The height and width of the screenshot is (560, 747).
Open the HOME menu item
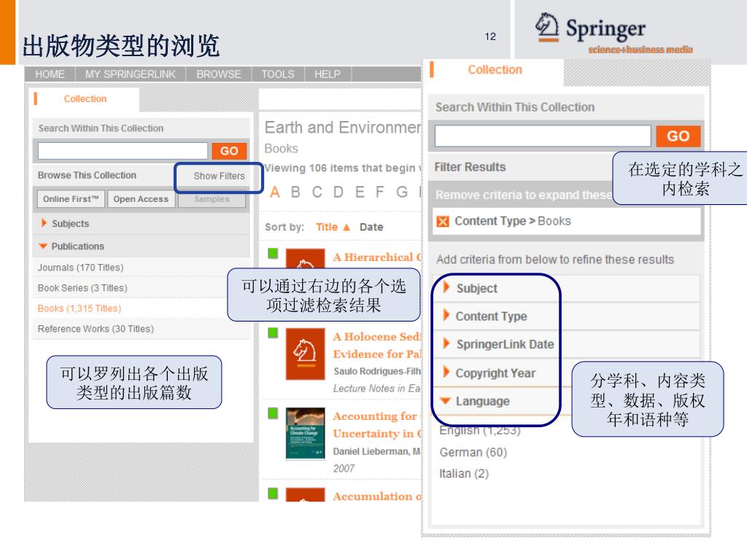[x=50, y=74]
